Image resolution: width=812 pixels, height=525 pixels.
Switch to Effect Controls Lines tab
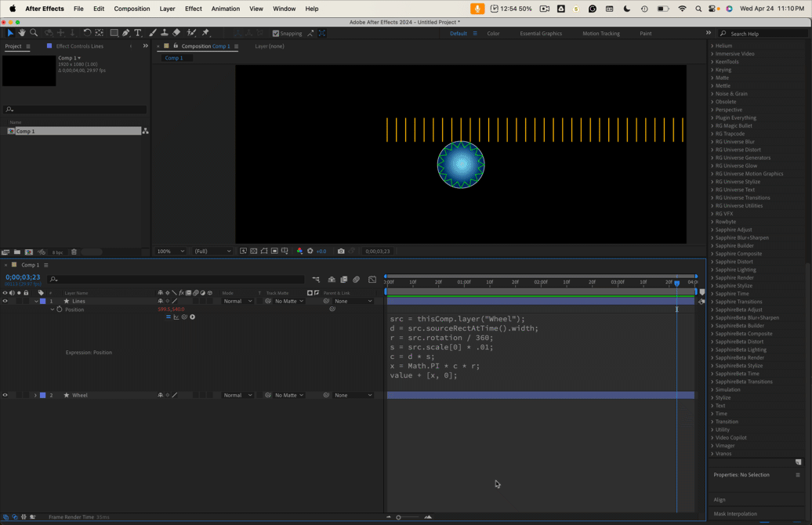tap(79, 46)
